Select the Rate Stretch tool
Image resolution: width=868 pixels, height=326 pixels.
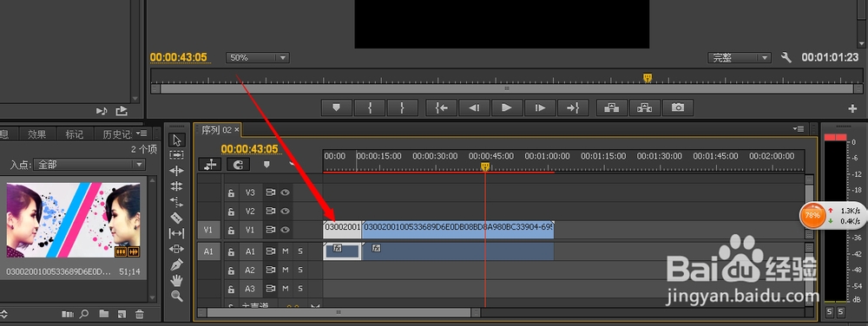tap(176, 202)
